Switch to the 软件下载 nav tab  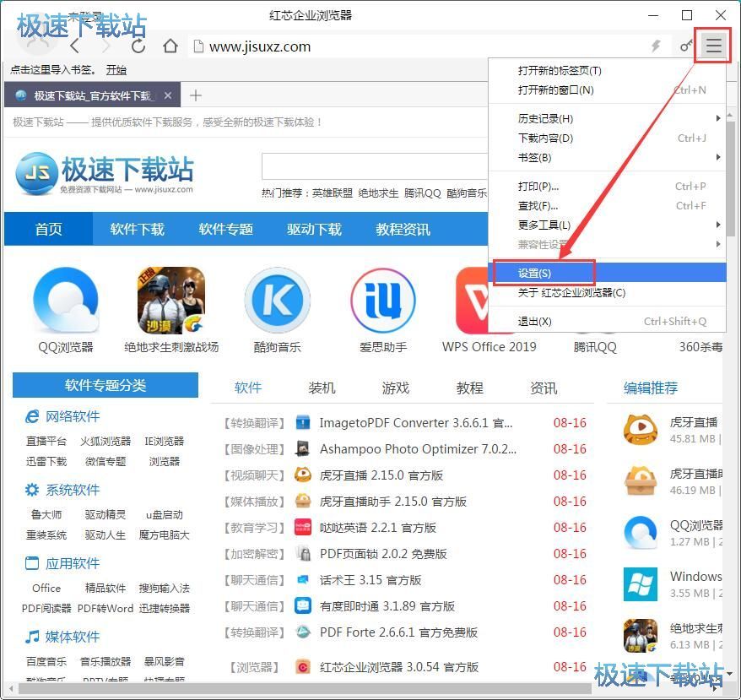click(137, 229)
